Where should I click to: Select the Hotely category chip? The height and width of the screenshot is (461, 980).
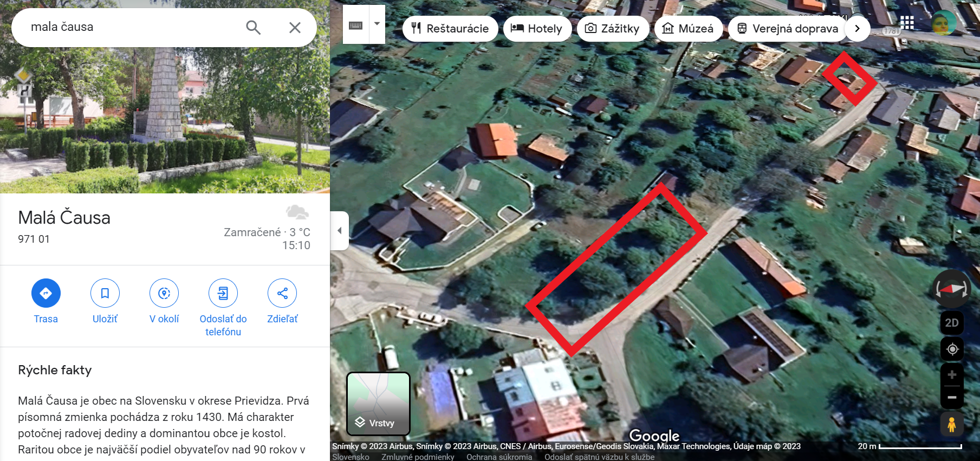[x=537, y=29]
